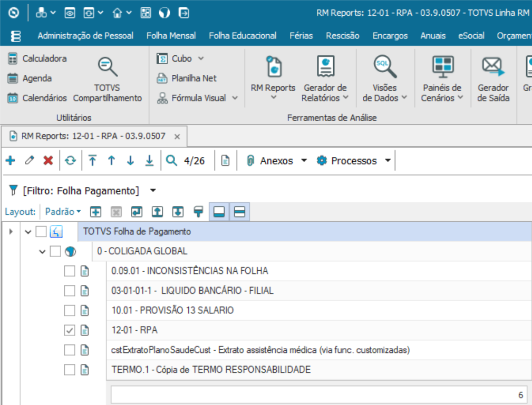Delete selected report with red X
This screenshot has width=532, height=405.
[48, 160]
